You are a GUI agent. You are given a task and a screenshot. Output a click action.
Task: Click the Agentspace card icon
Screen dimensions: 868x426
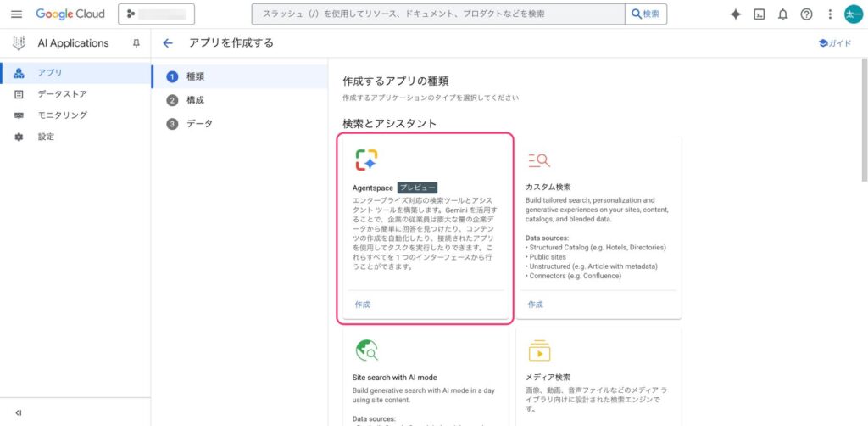366,160
